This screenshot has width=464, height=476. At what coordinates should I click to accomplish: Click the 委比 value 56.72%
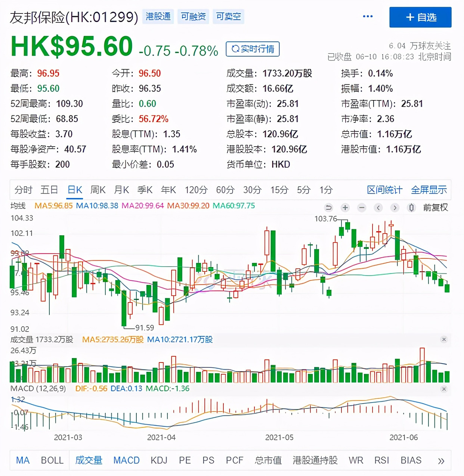coord(154,119)
